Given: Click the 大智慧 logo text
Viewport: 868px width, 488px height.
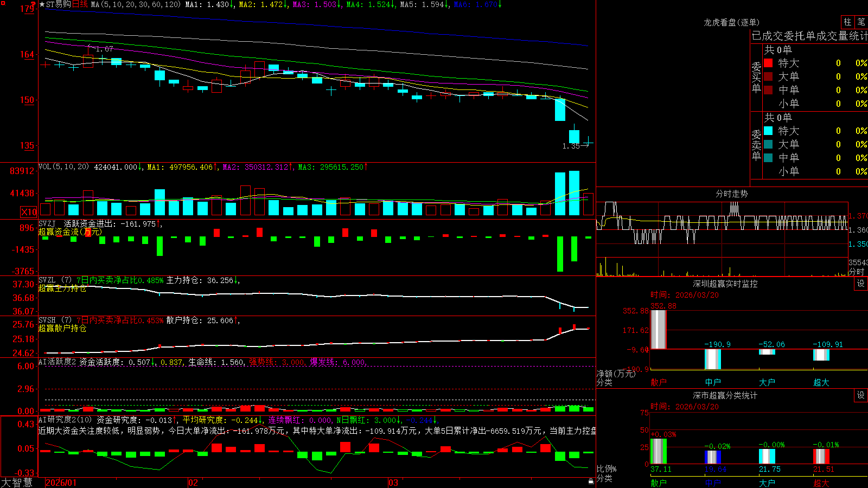Looking at the screenshot, I should (17, 483).
